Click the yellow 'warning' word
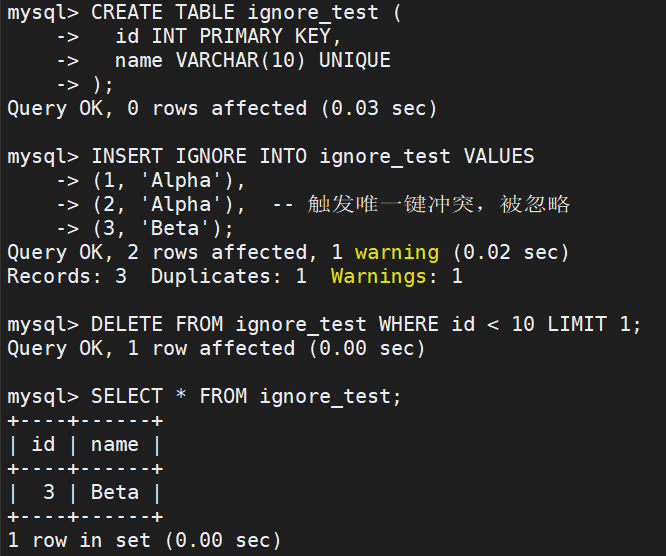 [397, 252]
